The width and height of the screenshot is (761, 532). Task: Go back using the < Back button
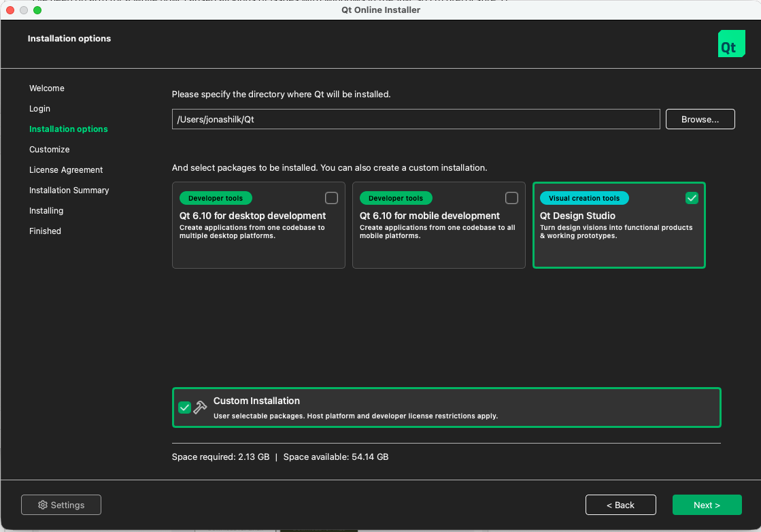620,505
